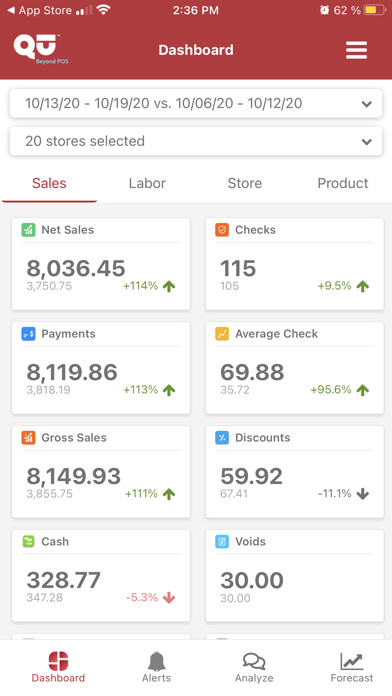Tap the Dashboard icon in bottom bar
This screenshot has height=696, width=392.
tap(58, 661)
